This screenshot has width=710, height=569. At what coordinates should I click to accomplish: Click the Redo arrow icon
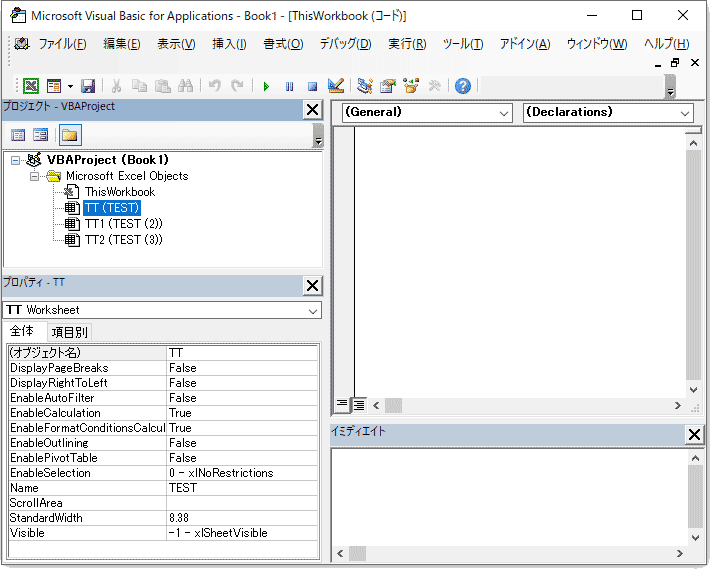pyautogui.click(x=237, y=86)
